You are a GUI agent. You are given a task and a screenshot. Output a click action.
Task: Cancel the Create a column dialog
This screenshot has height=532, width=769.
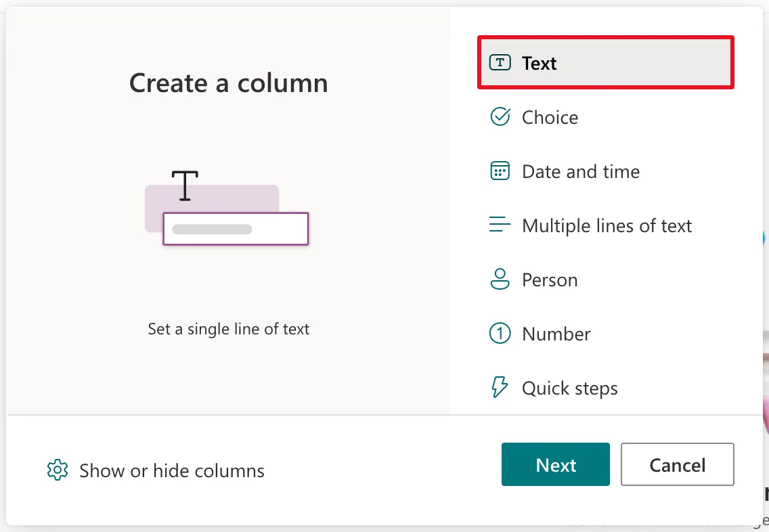(678, 464)
